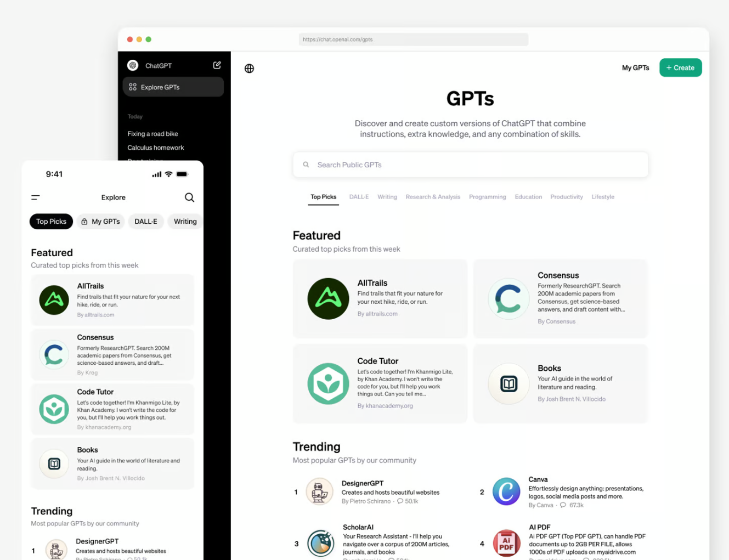Image resolution: width=729 pixels, height=560 pixels.
Task: Open the My GPTs link at top right
Action: (635, 68)
